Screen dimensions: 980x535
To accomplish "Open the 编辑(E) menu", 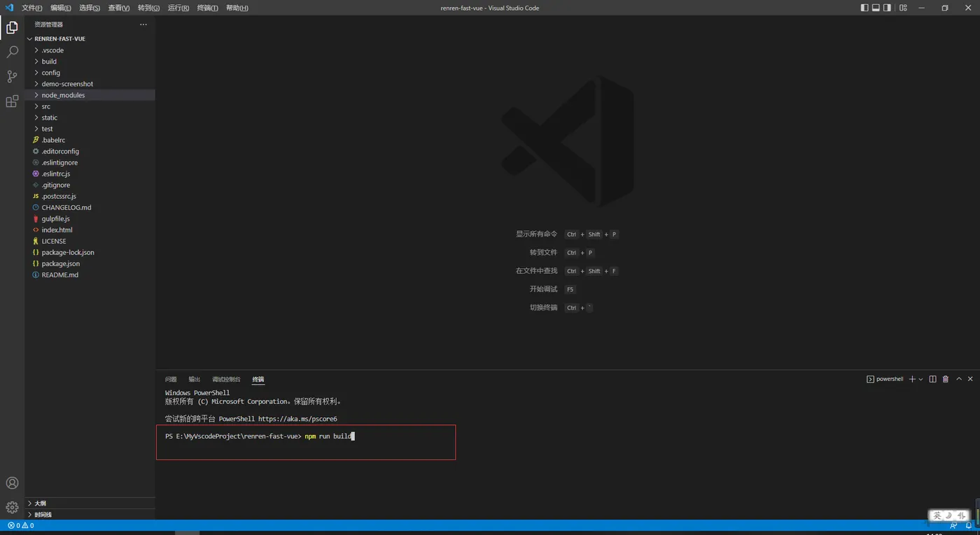I will (60, 8).
